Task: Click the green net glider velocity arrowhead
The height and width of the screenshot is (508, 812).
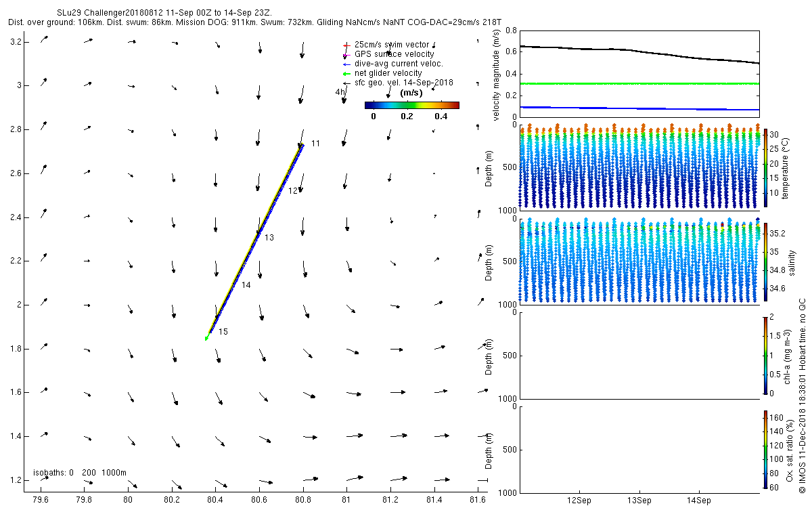Action: [x=207, y=337]
